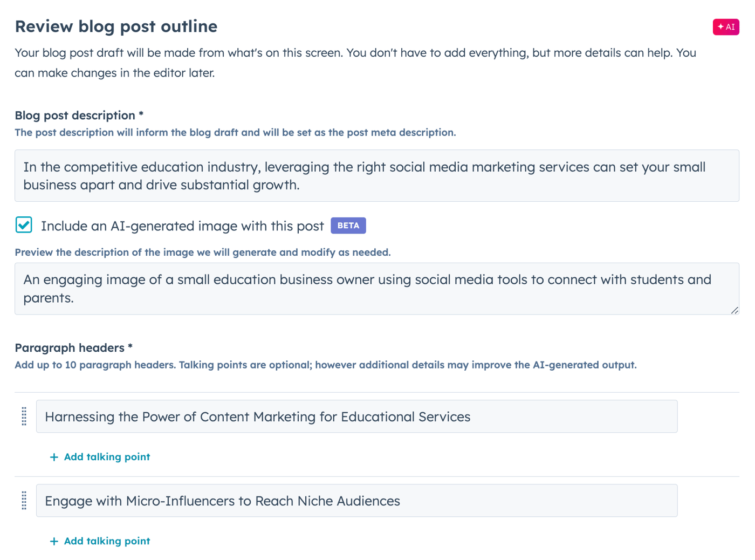755x560 pixels.
Task: Click the plus icon before the second Add talking point
Action: tap(53, 541)
